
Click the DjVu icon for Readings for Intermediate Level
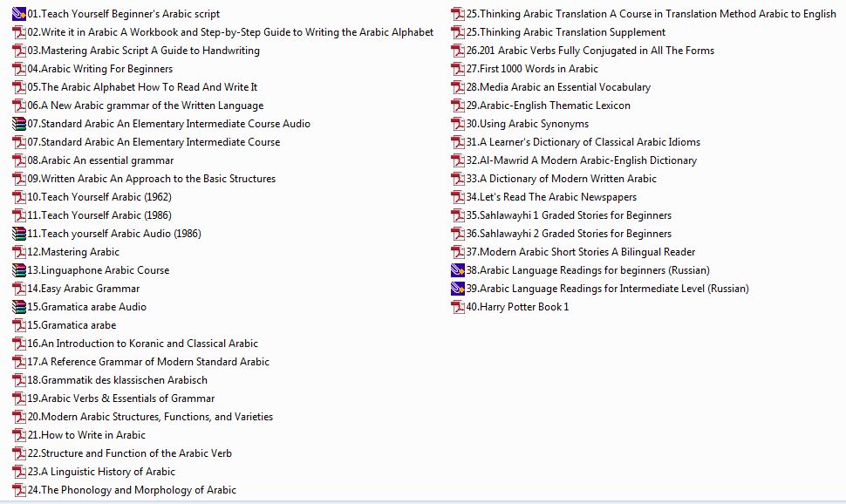tap(458, 289)
